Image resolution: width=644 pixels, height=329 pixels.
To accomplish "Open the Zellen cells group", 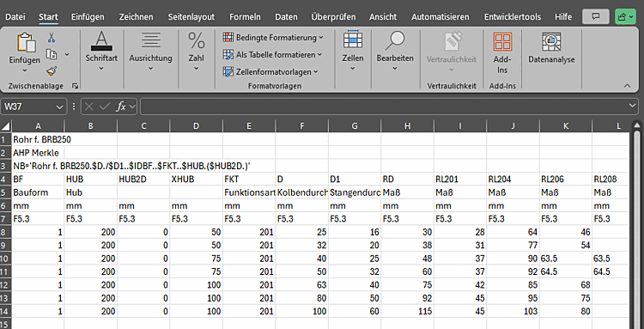I will (x=353, y=51).
